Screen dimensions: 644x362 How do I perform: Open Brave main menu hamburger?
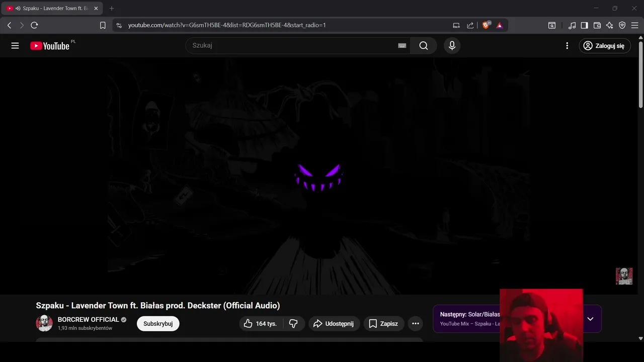tap(634, 25)
